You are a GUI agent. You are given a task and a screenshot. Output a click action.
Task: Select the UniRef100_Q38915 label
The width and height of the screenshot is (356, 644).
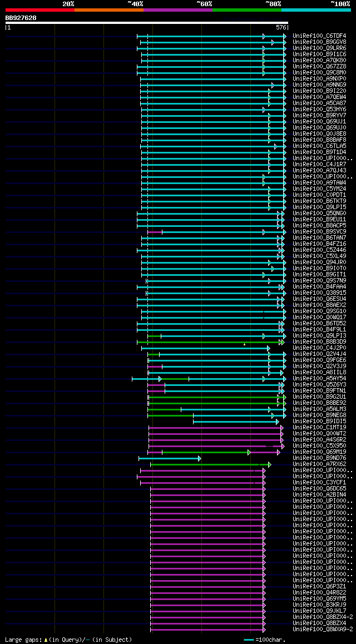pos(319,293)
